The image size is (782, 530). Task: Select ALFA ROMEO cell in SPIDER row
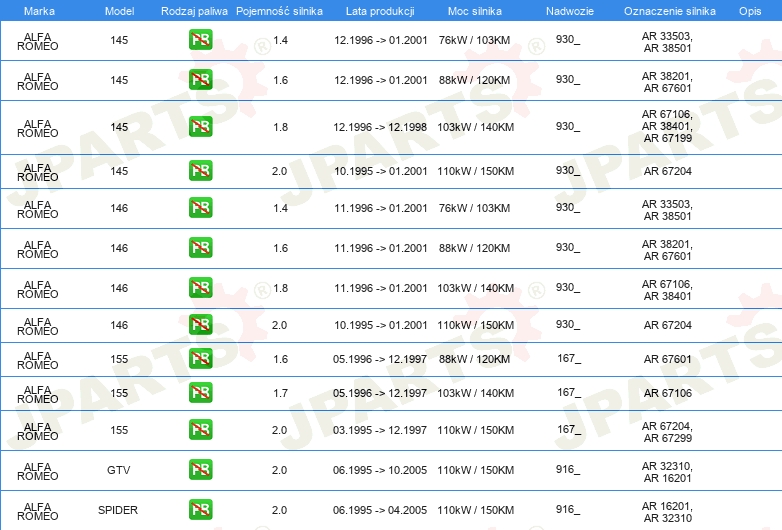pyautogui.click(x=37, y=512)
